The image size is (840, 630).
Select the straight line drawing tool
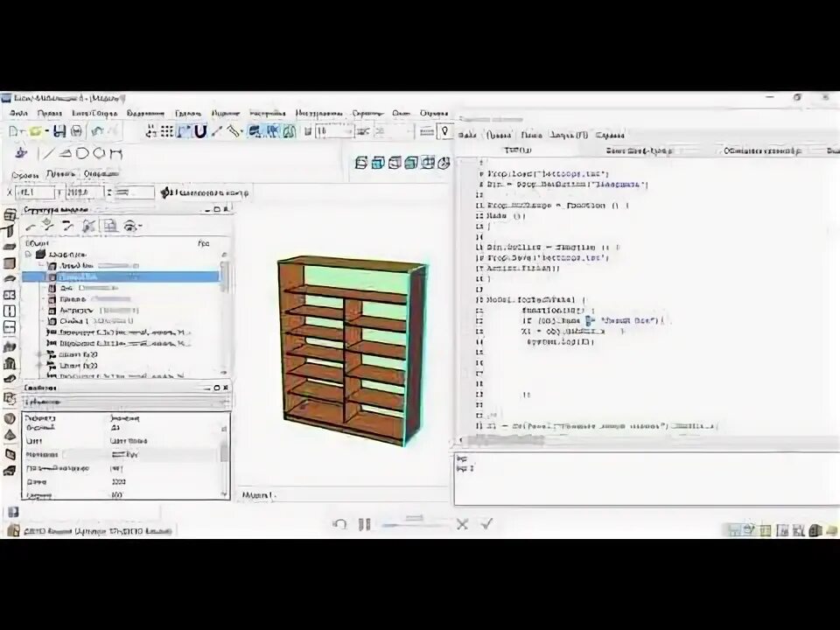pyautogui.click(x=47, y=154)
